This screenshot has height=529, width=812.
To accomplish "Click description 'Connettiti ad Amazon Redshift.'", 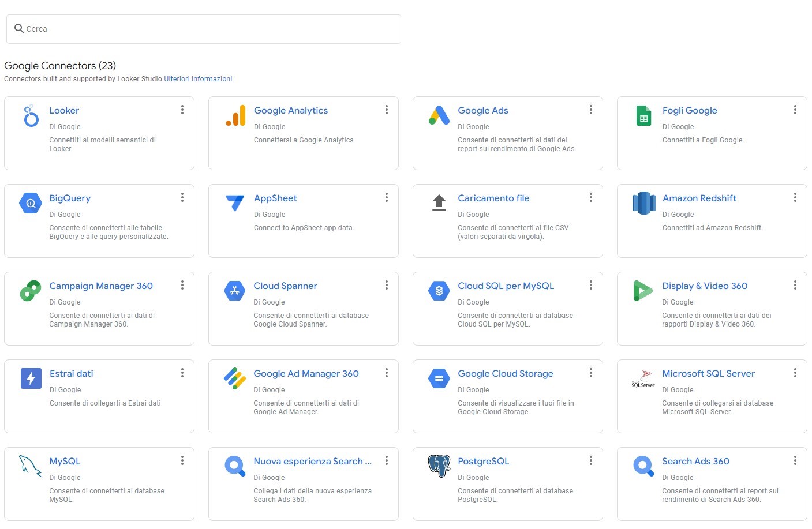I will (713, 228).
